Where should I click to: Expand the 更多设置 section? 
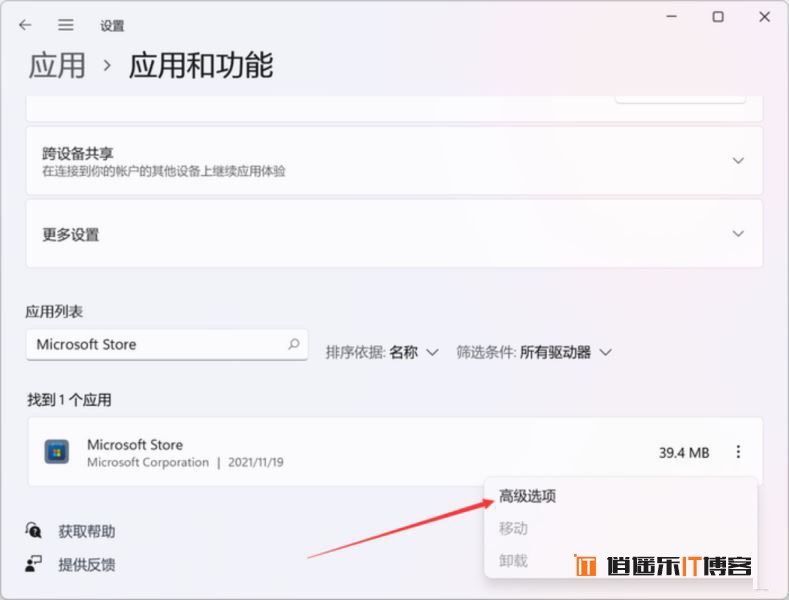click(x=738, y=234)
